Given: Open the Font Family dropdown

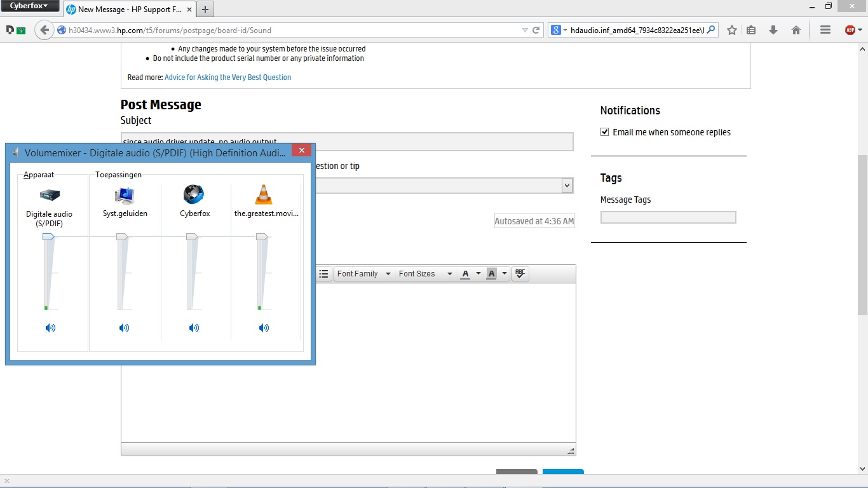Looking at the screenshot, I should point(364,274).
